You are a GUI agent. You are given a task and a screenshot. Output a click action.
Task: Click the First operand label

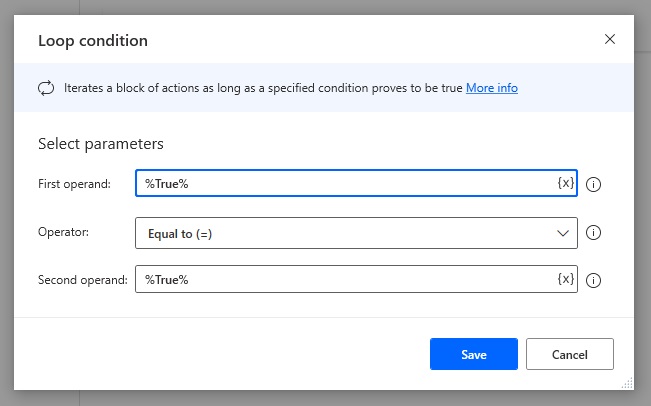[74, 184]
